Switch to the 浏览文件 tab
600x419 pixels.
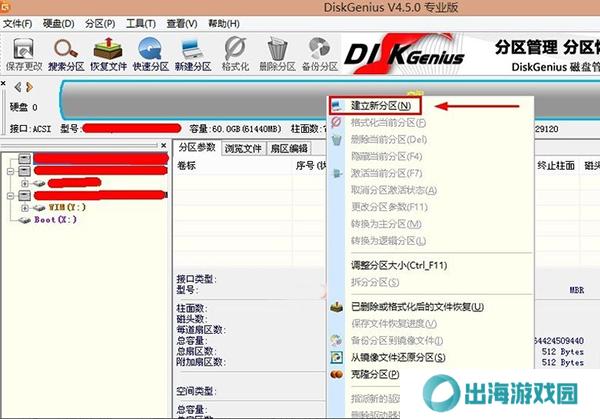click(243, 148)
